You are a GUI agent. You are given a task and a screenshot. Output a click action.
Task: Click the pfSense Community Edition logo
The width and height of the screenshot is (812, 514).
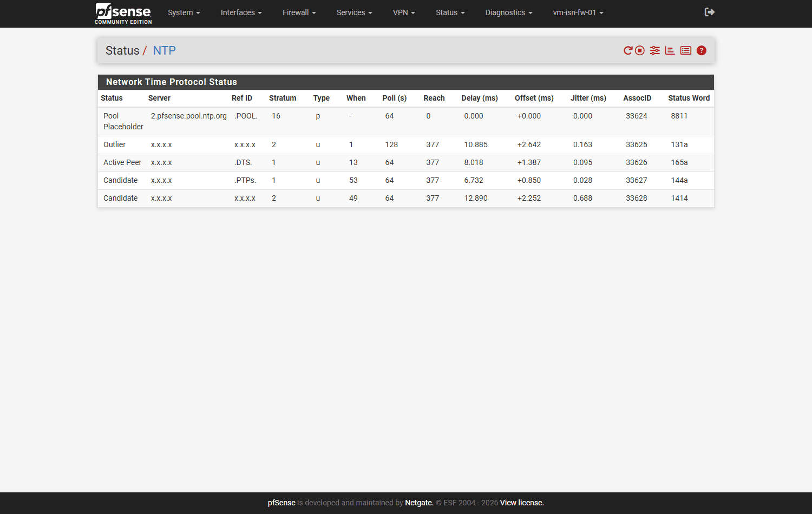pos(123,14)
